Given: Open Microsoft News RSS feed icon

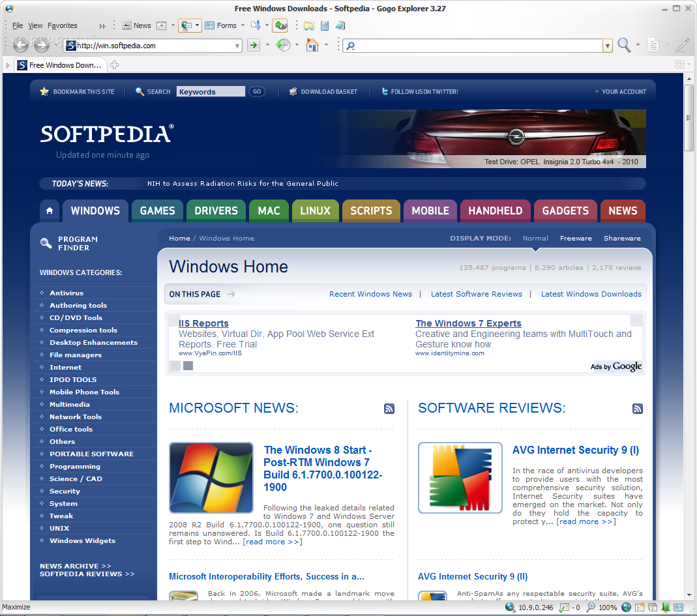Looking at the screenshot, I should pyautogui.click(x=389, y=409).
